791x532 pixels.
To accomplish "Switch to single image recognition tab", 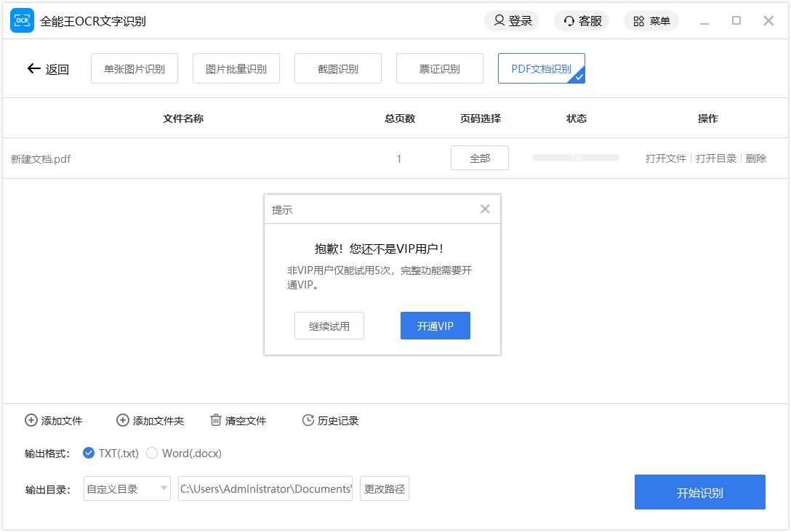I will 134,69.
